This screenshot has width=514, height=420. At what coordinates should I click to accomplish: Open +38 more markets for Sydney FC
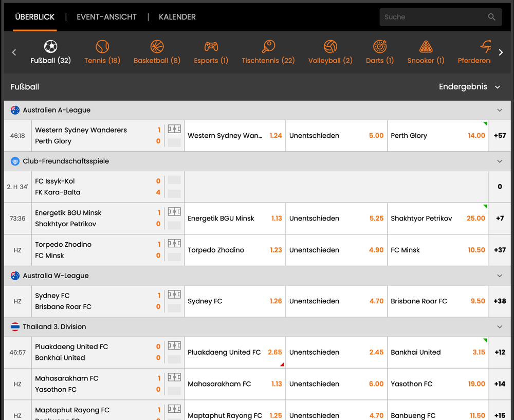(500, 301)
